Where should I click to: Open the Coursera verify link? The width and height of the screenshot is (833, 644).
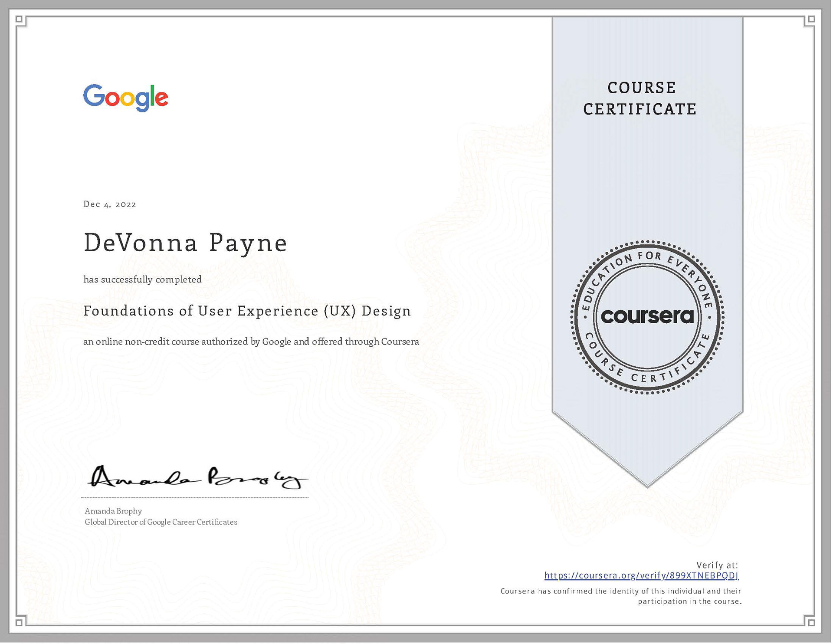click(x=641, y=576)
